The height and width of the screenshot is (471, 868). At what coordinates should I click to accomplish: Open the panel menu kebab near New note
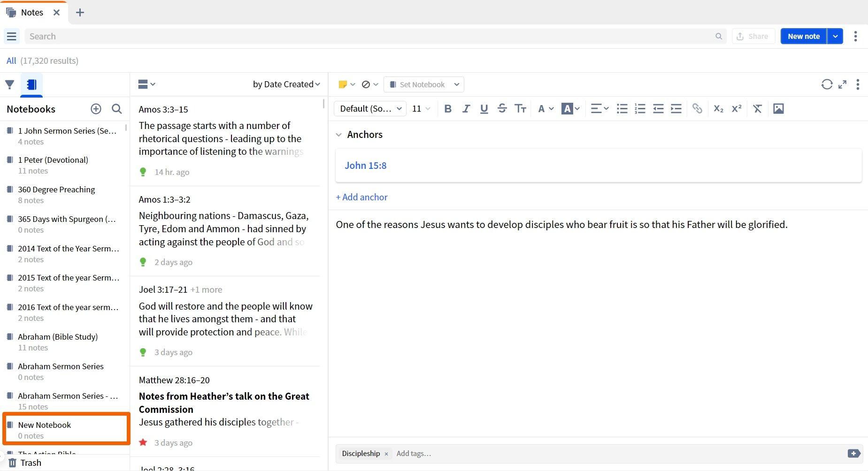click(855, 36)
